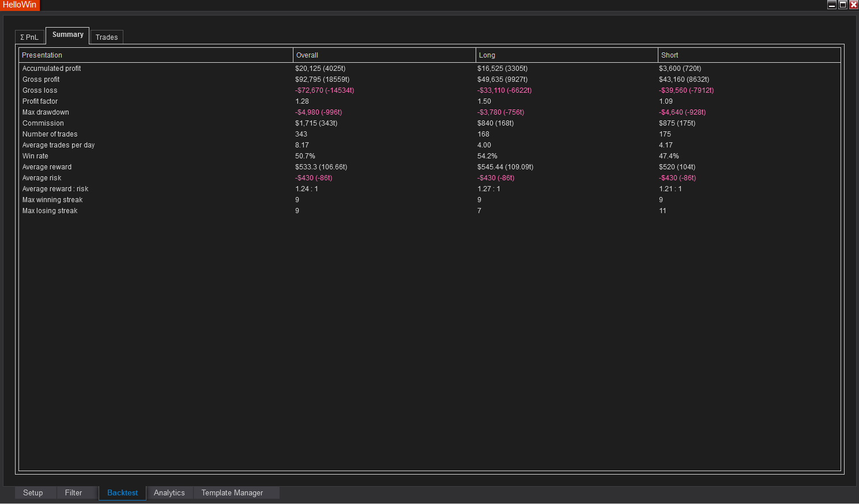Select the Average risk row label
Viewport: 859px width, 504px height.
tap(42, 178)
